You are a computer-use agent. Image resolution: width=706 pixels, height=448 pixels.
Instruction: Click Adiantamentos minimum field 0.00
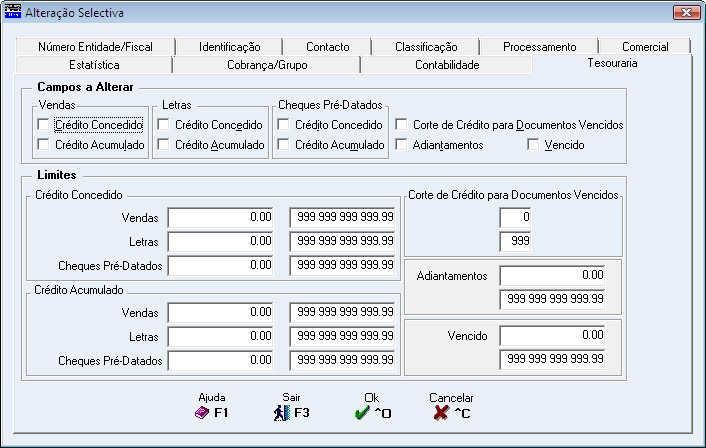click(x=552, y=275)
